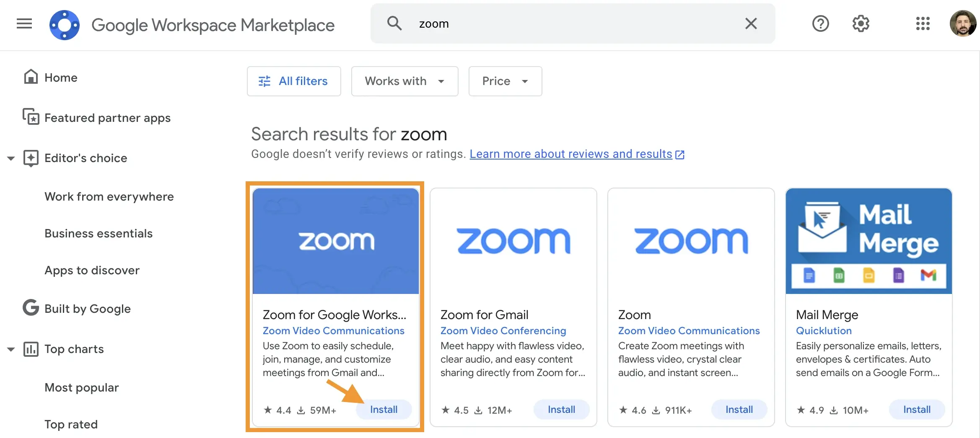Click the All filters sliders icon
Viewport: 980px width, 438px height.
click(x=264, y=81)
